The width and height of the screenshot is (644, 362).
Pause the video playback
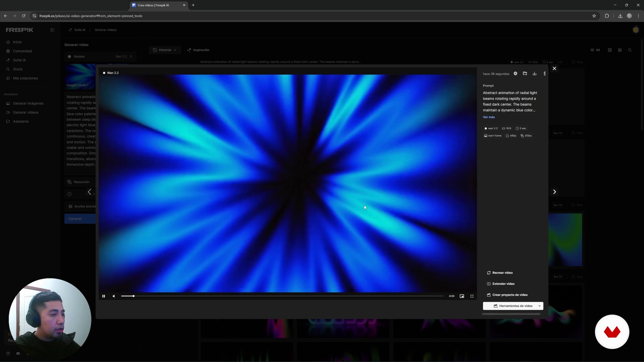point(104,296)
